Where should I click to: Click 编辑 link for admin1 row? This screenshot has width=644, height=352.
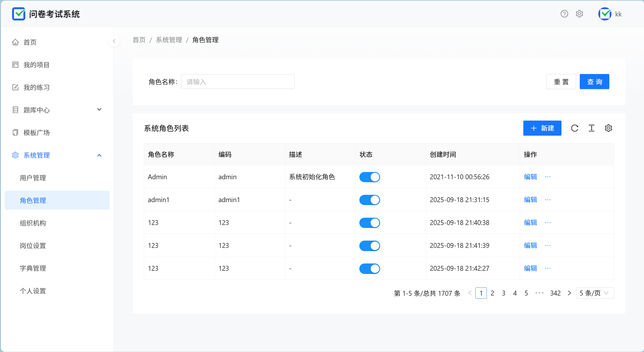click(x=530, y=200)
